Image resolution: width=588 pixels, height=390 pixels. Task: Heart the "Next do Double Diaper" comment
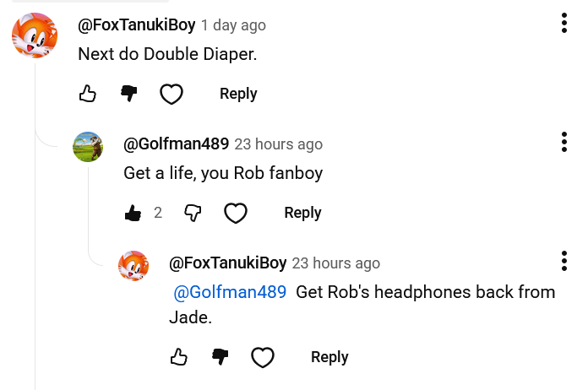(171, 94)
